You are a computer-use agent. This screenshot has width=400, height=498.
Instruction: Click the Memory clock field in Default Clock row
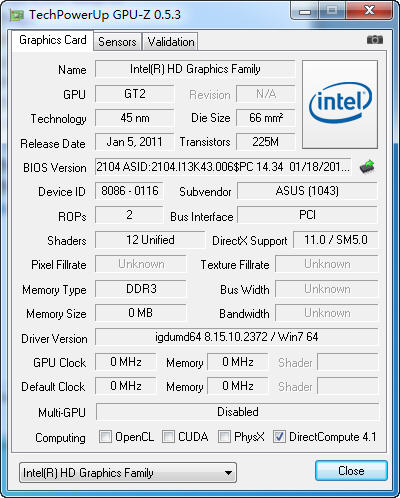click(238, 386)
